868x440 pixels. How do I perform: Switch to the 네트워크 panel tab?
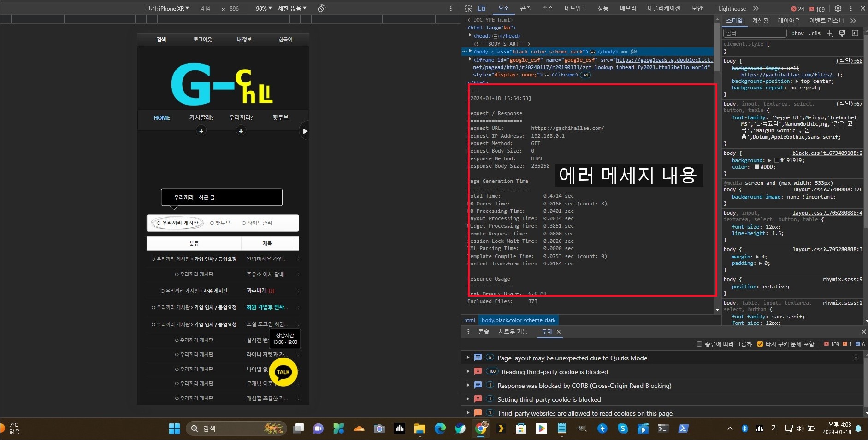575,8
